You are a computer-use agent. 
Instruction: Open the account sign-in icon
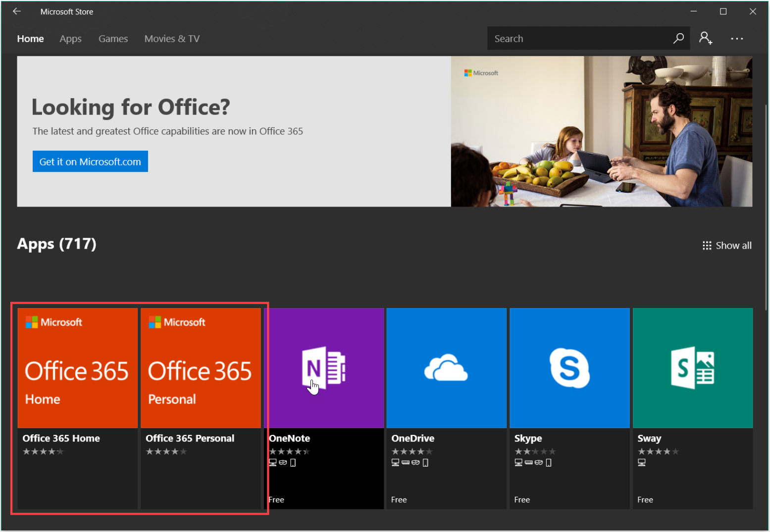pos(706,38)
